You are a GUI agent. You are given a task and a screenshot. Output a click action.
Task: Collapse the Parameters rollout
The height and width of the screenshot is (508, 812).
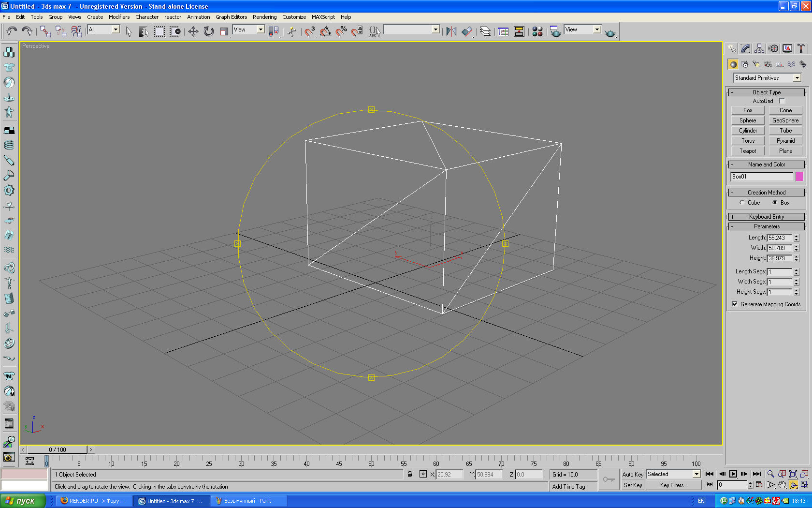[x=766, y=226]
